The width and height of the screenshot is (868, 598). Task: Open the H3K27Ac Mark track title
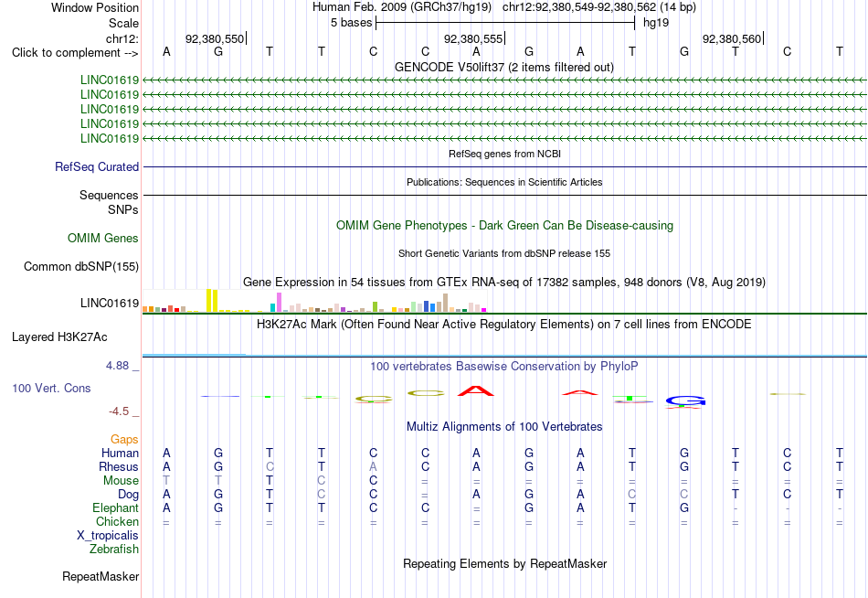coord(504,325)
